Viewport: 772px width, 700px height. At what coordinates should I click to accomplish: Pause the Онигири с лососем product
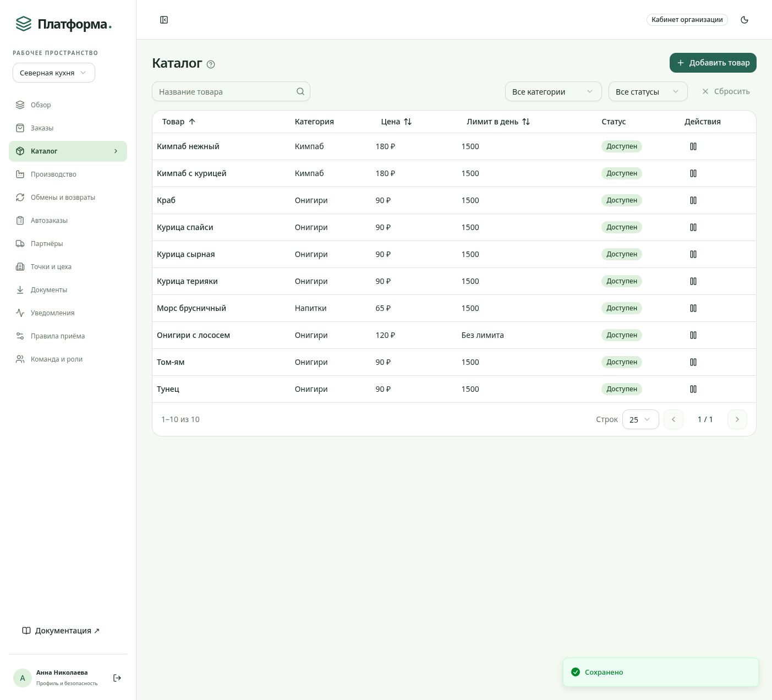coord(693,335)
